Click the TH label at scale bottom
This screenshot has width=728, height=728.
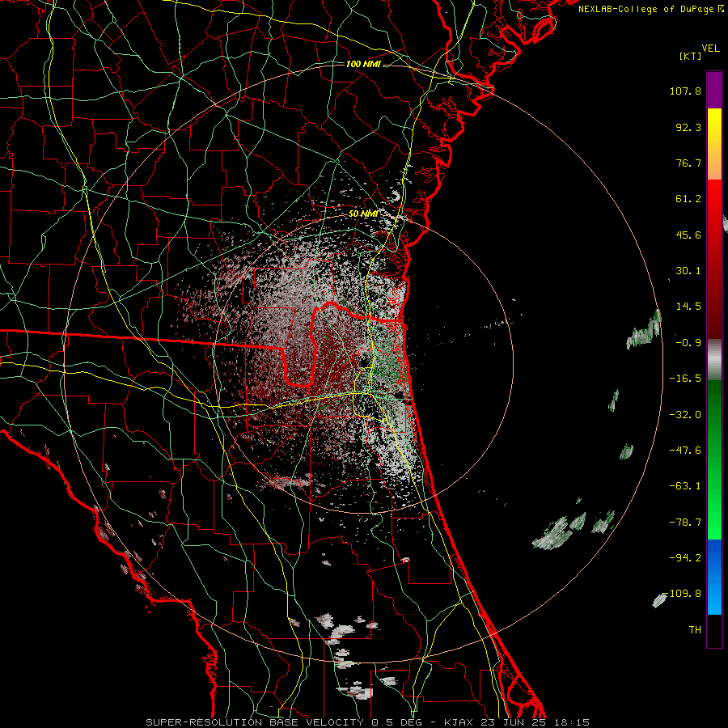pos(695,630)
